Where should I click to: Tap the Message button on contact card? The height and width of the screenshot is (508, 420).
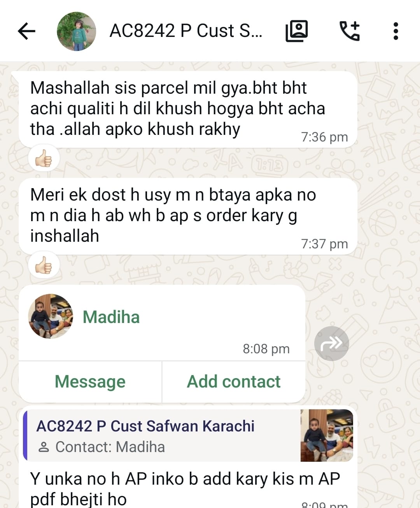pos(90,382)
